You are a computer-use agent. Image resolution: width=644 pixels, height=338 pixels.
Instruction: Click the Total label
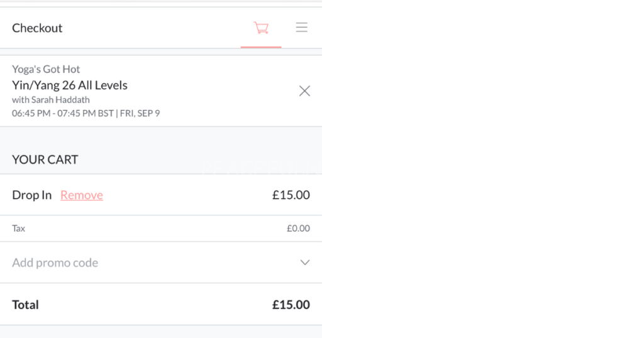[26, 305]
